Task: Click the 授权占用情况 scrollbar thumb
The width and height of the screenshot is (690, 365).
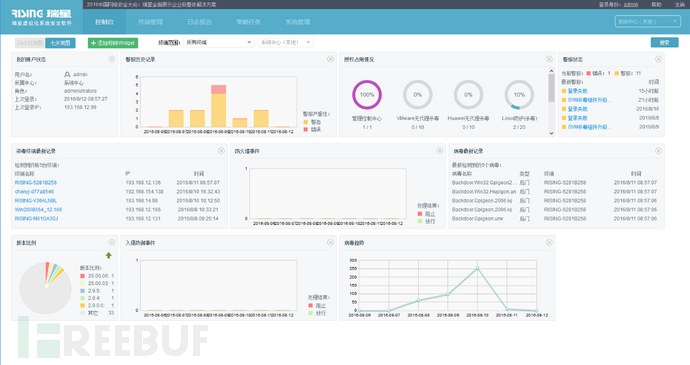Action: [x=551, y=88]
